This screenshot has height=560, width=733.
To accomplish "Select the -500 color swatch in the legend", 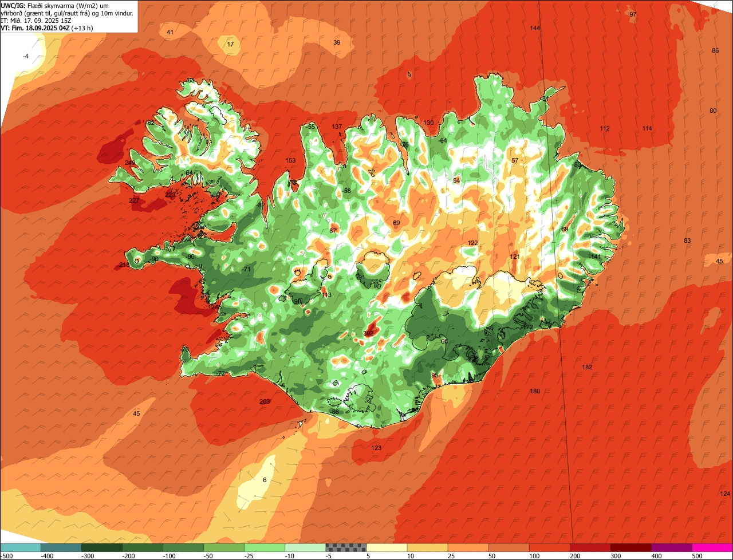I will click(20, 547).
